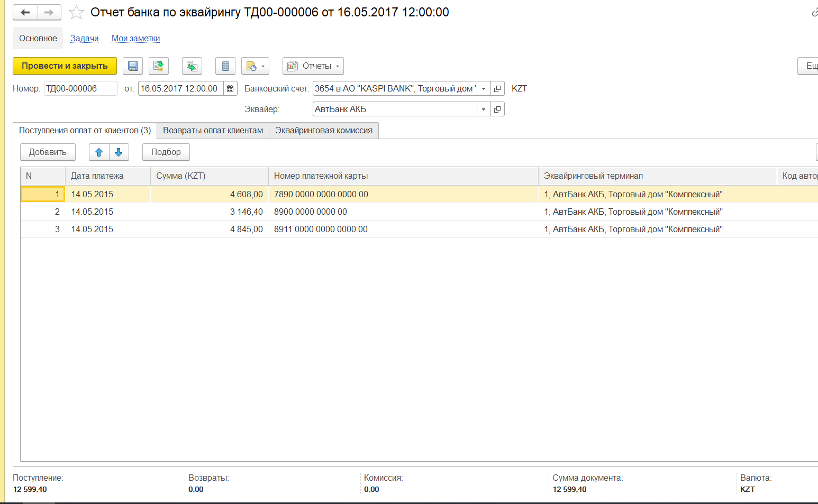Click the save (floppy disk) icon
Screen dimensions: 818x504
point(133,66)
